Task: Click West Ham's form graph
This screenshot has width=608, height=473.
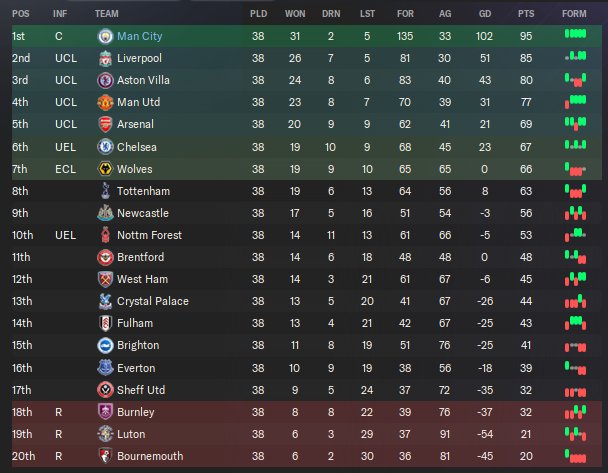Action: point(574,279)
